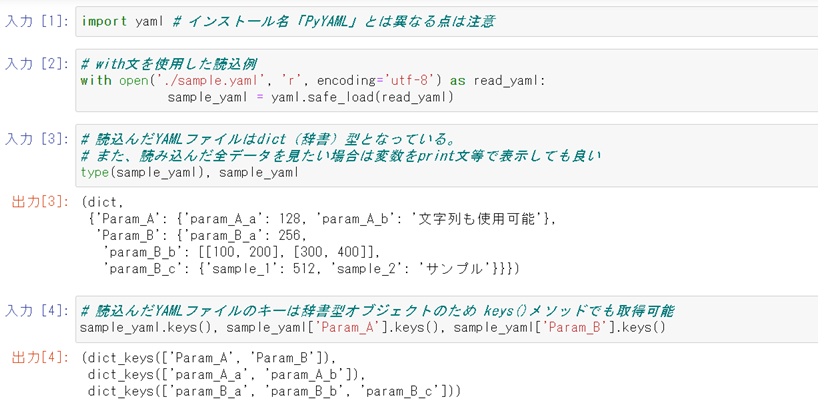Image resolution: width=818 pixels, height=405 pixels.
Task: Click the 'param_B_c' output line
Action: [x=300, y=269]
